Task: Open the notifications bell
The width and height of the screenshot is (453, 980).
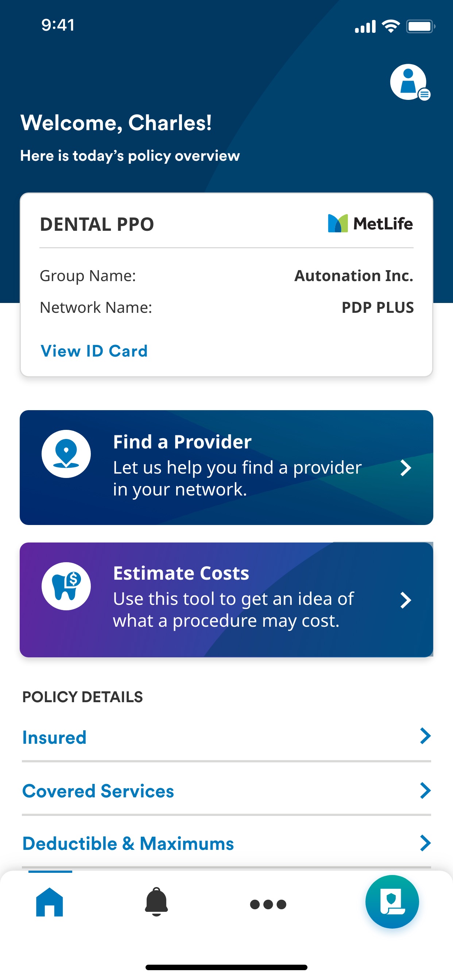Action: point(156,902)
